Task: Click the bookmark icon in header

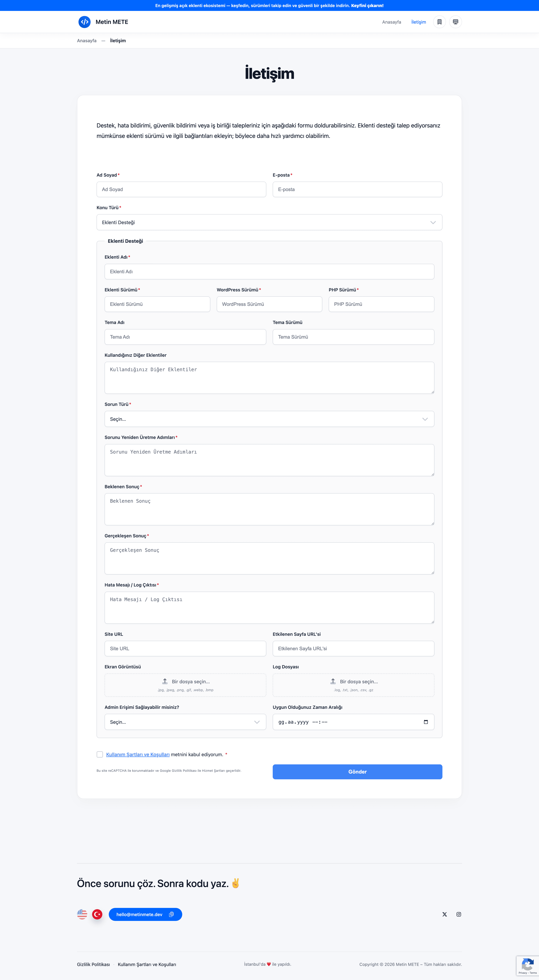Action: [x=439, y=22]
